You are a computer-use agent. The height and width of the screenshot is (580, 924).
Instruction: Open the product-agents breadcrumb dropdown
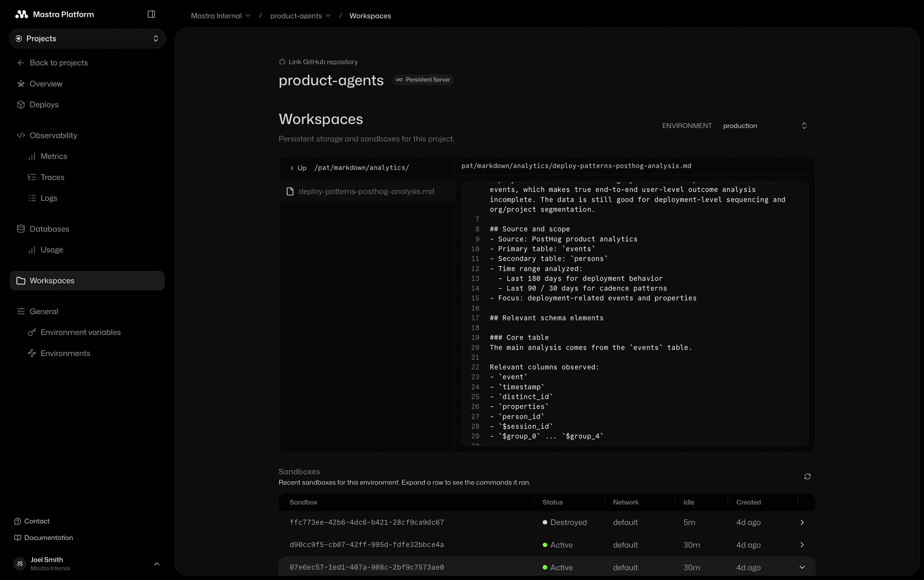tap(300, 16)
